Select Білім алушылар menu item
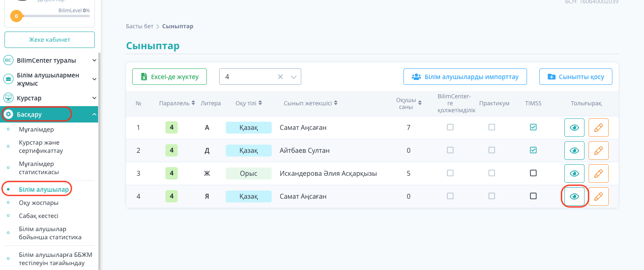Viewport: 644px width, 270px height. [x=44, y=189]
